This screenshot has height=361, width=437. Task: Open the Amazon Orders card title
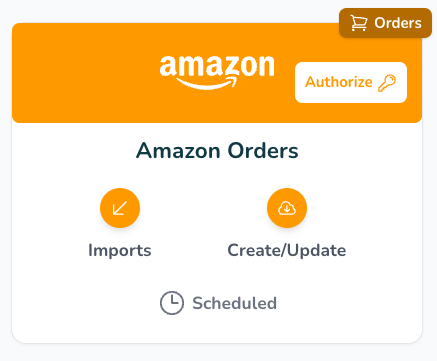(217, 151)
